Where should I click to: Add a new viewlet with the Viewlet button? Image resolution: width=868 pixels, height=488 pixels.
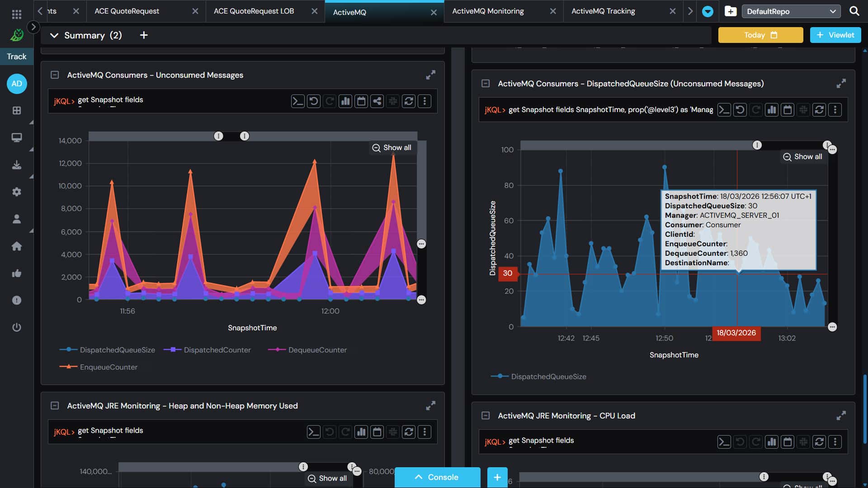[835, 35]
